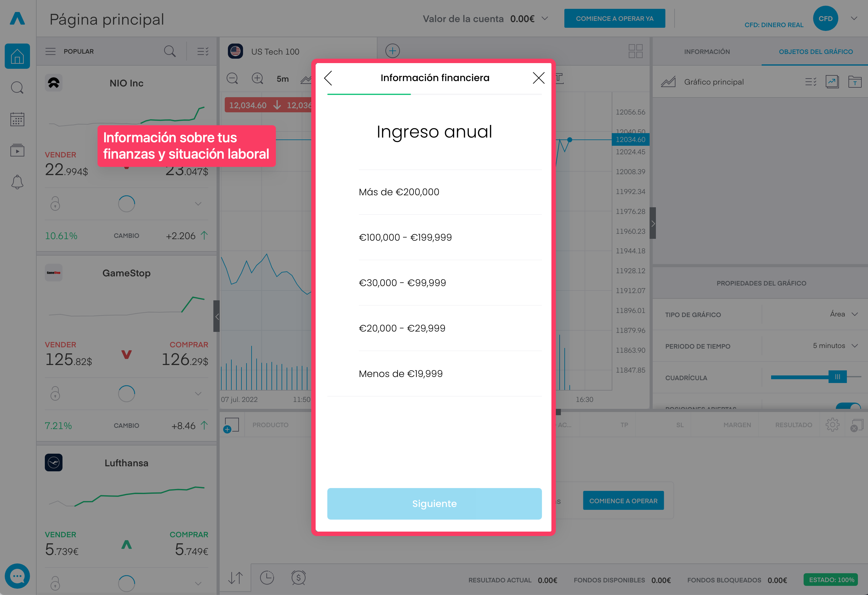868x595 pixels.
Task: Open the dollar funds icon at bottom
Action: [298, 578]
